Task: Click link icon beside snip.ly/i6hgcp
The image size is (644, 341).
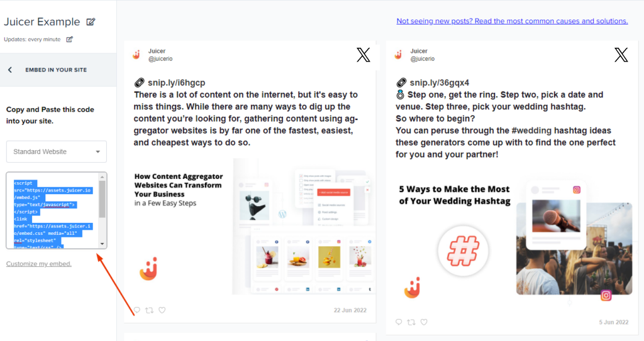Action: coord(139,82)
